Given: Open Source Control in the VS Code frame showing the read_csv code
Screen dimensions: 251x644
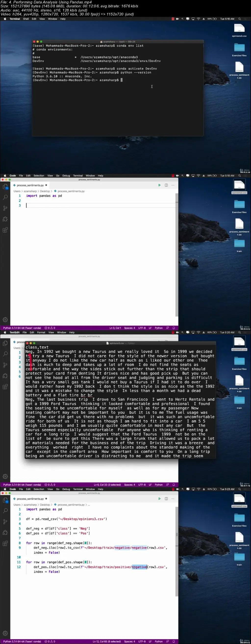Looking at the screenshot, I should click(x=5, y=522).
